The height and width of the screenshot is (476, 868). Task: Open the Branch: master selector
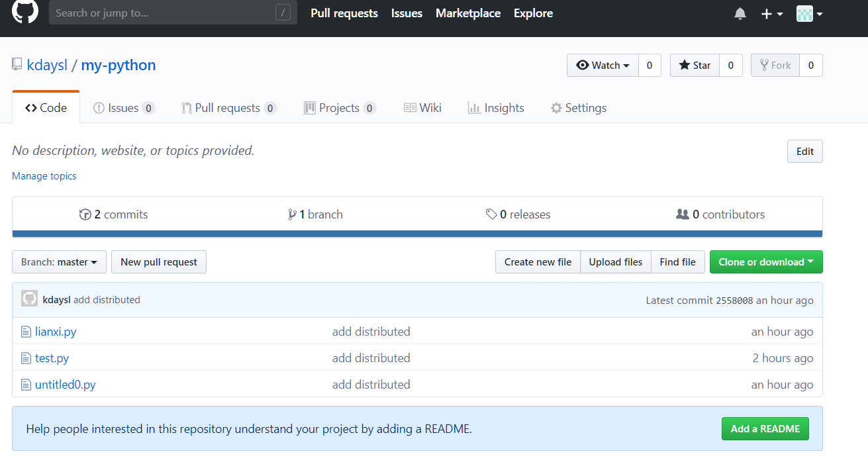(x=60, y=262)
